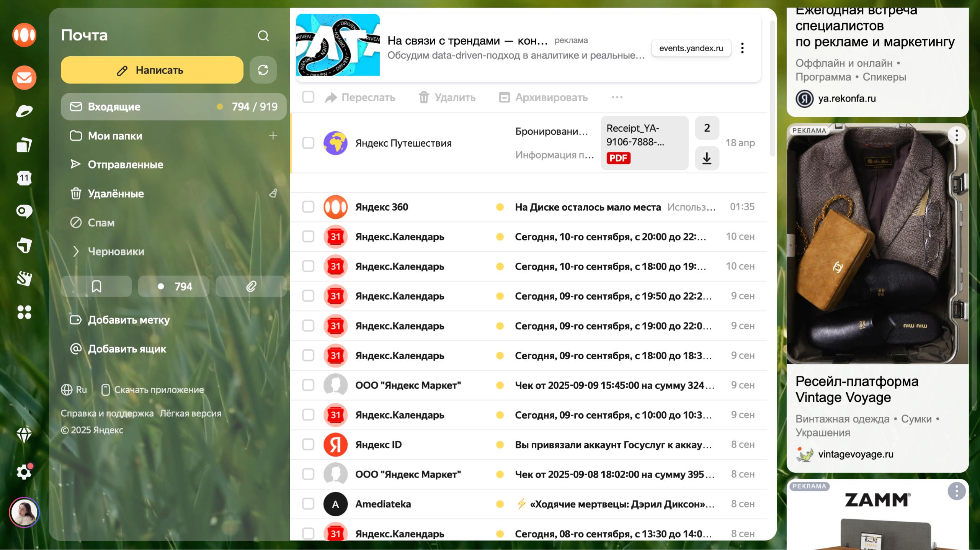
Task: Click the ya.rekonfa.ru advertiser logo
Action: [804, 98]
